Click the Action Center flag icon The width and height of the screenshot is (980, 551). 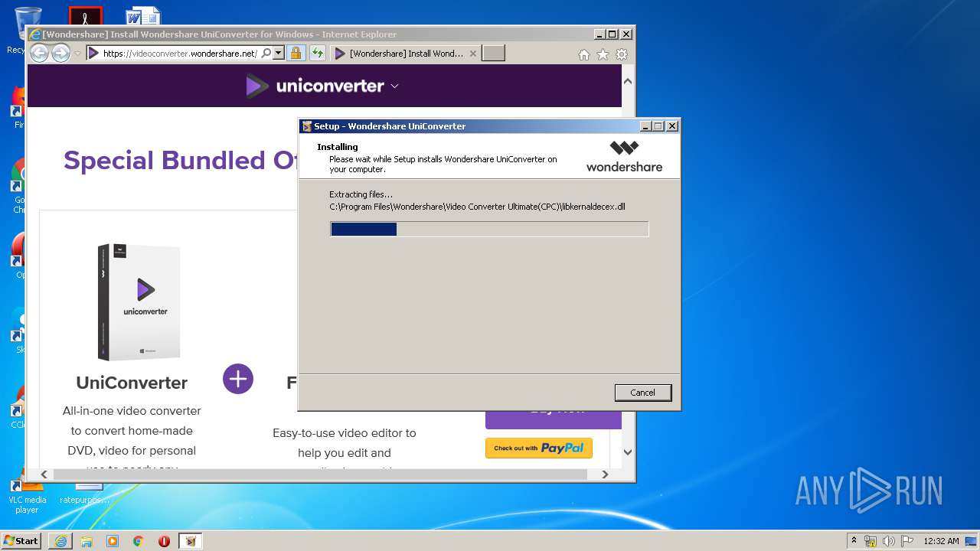907,541
